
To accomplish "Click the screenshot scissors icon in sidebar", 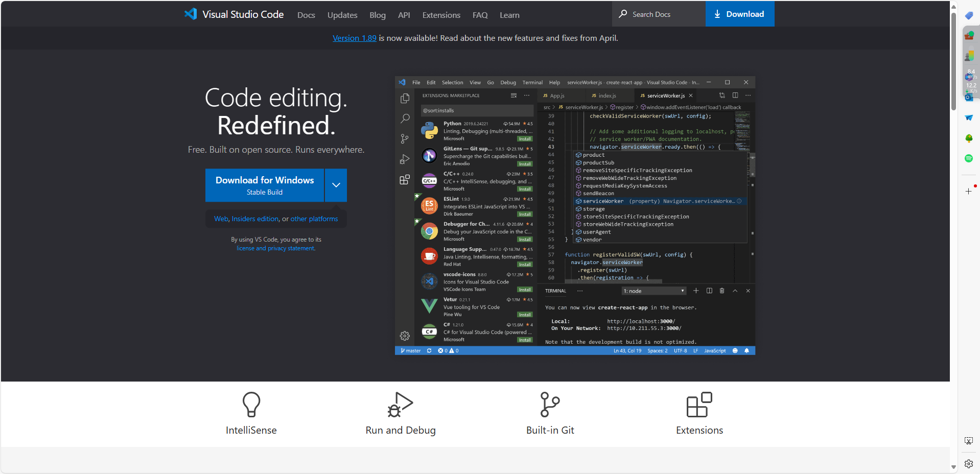I will (969, 441).
